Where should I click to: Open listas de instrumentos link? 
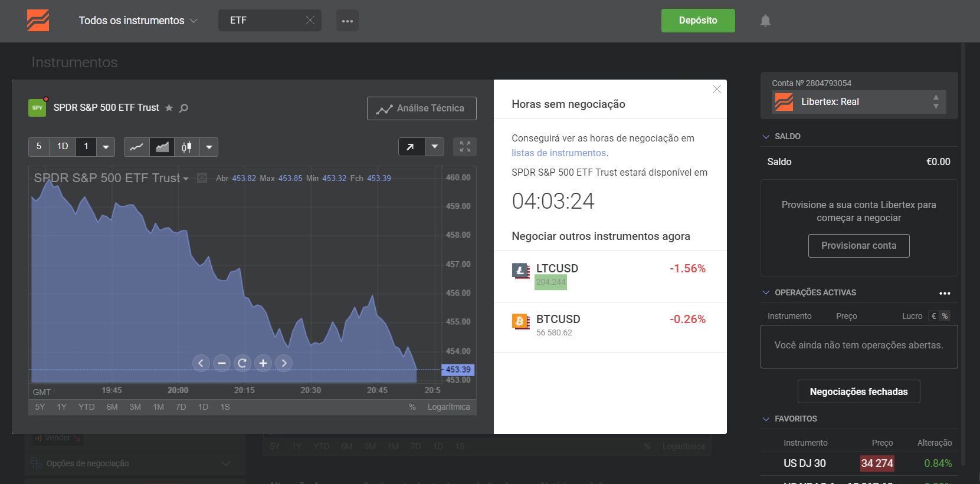pos(558,153)
